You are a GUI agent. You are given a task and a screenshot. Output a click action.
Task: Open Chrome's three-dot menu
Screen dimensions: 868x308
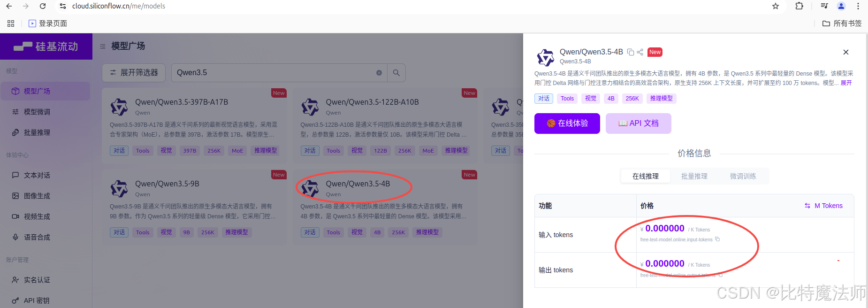[858, 6]
